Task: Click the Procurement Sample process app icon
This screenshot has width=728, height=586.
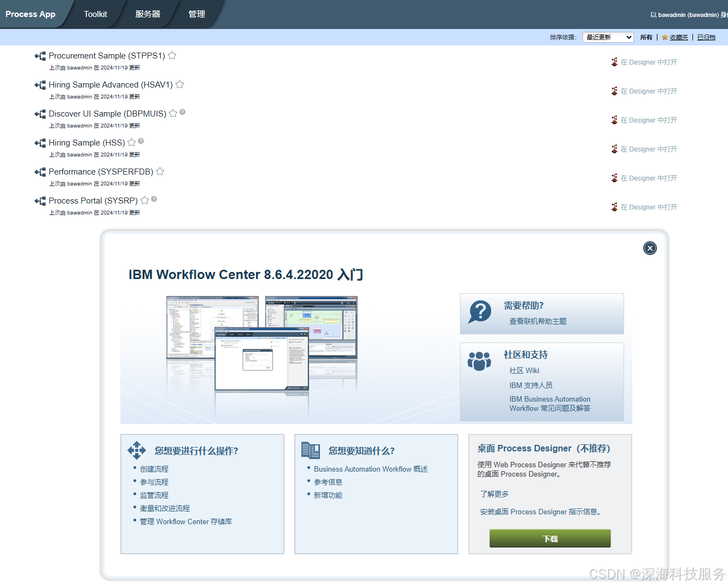Action: coord(40,56)
